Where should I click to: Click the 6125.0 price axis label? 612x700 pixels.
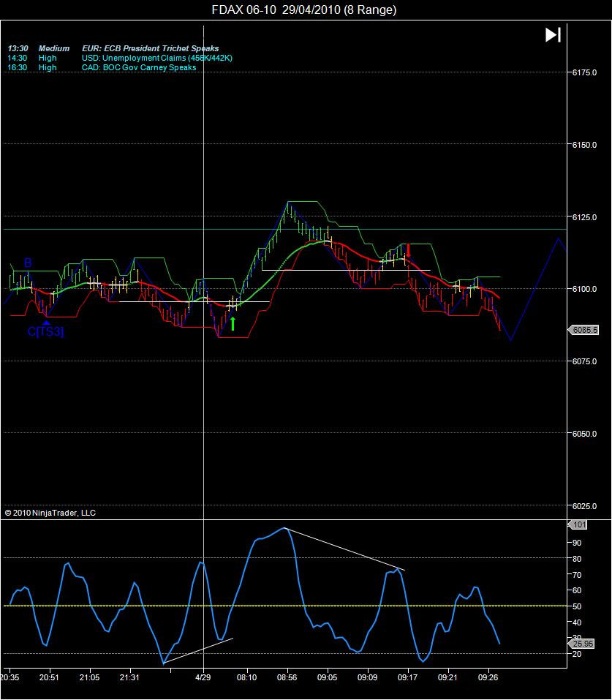coord(584,217)
